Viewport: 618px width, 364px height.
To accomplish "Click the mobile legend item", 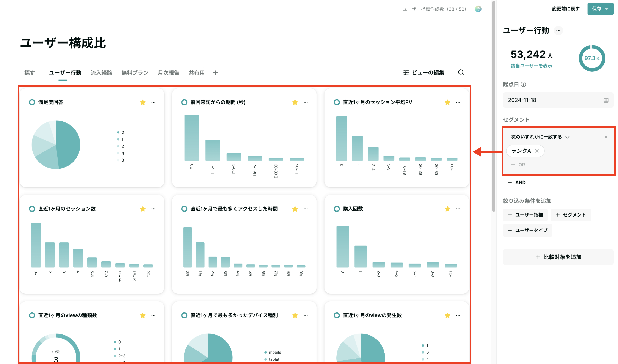I will point(273,353).
